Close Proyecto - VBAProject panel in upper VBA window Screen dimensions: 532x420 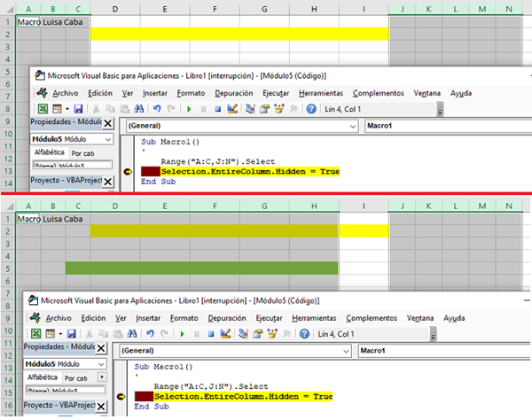107,182
